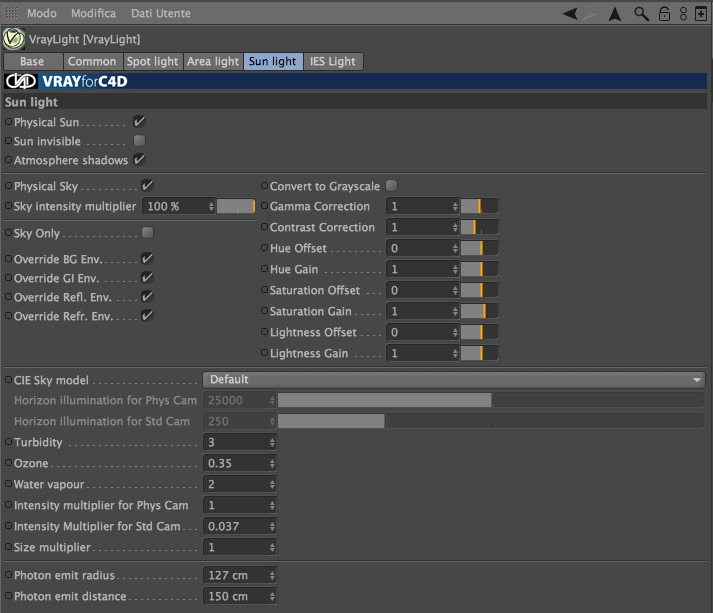
Task: Click the Ozone value stepper arrows
Action: pos(272,463)
